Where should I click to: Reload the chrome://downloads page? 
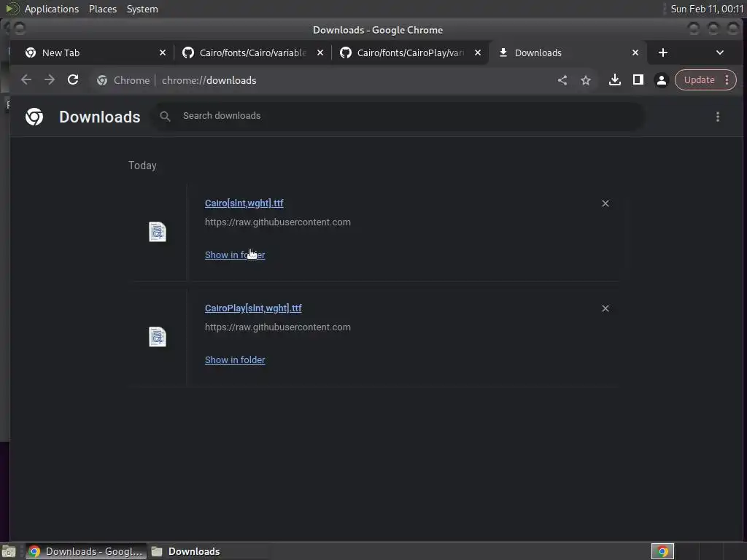click(x=73, y=80)
